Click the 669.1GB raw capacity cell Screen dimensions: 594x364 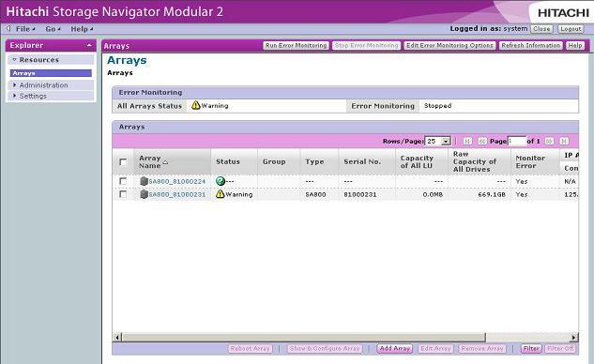click(492, 194)
